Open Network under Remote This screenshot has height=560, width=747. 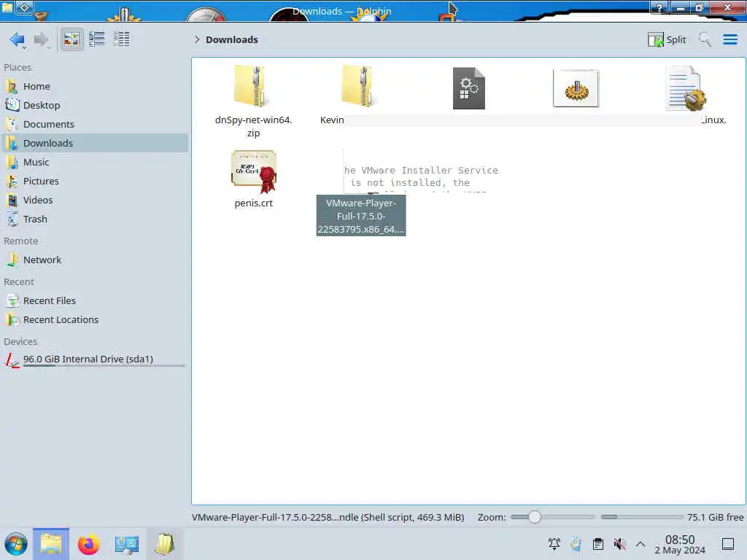[95, 260]
